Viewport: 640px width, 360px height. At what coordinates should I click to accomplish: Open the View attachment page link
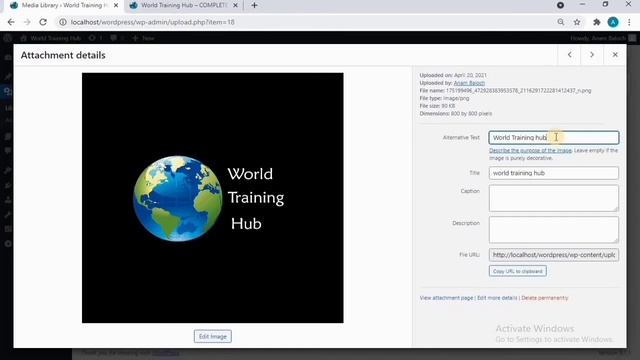tap(446, 298)
